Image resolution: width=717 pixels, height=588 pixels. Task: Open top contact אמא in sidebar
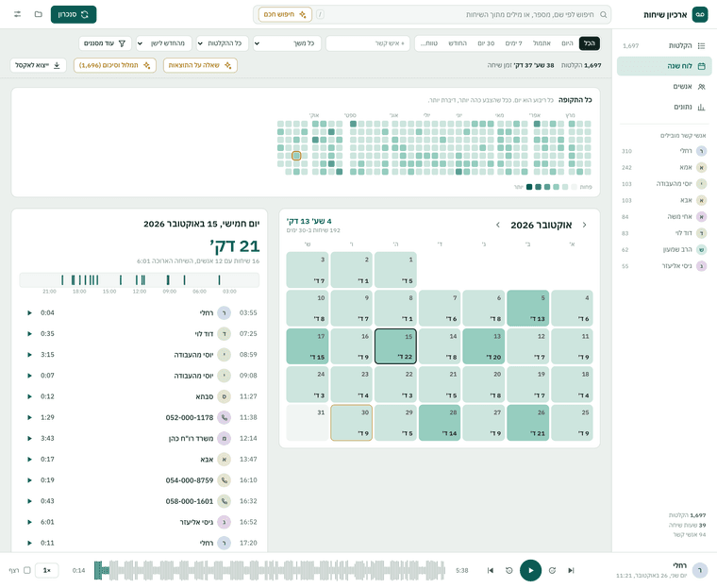pyautogui.click(x=664, y=167)
